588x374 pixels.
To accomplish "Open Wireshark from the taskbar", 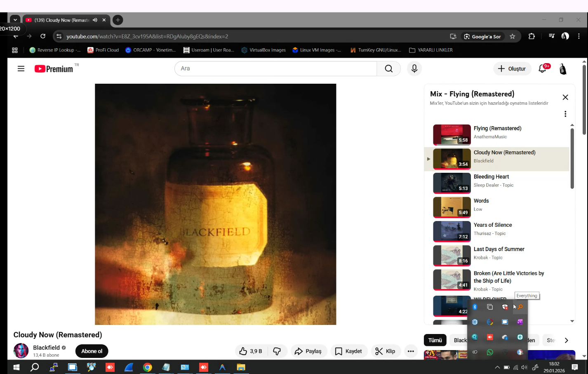I will pos(129,367).
